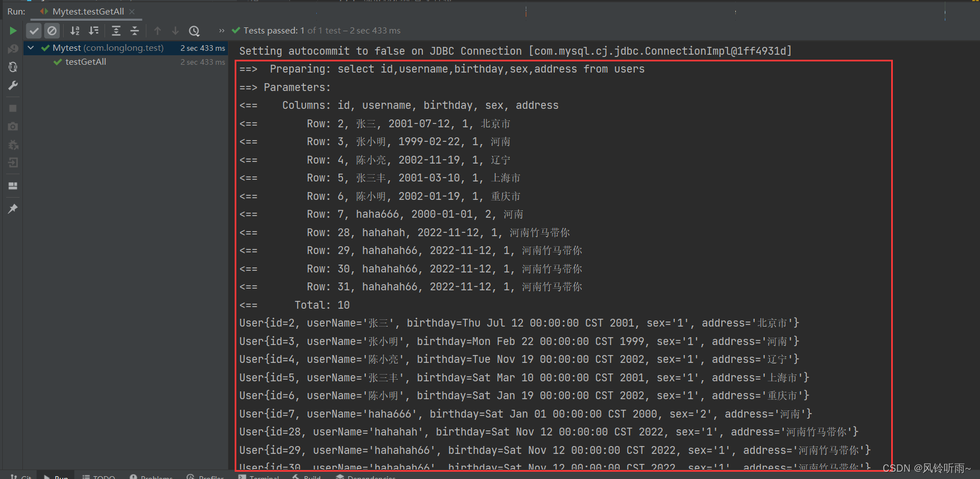Click the Row 28 hahahah line
Image resolution: width=980 pixels, height=479 pixels.
(405, 233)
